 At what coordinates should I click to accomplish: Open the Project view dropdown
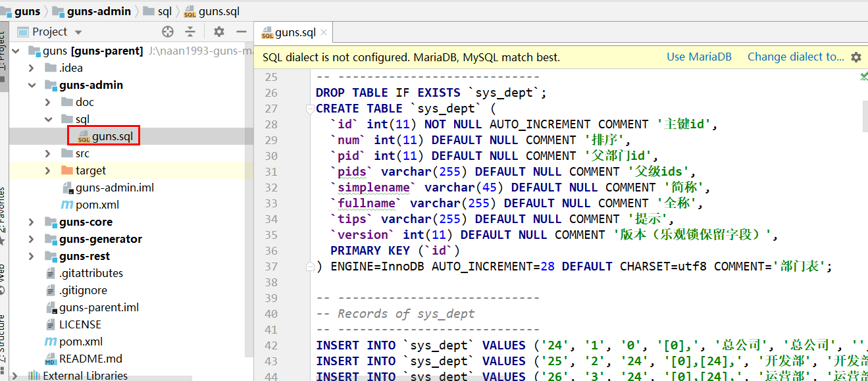[x=78, y=32]
